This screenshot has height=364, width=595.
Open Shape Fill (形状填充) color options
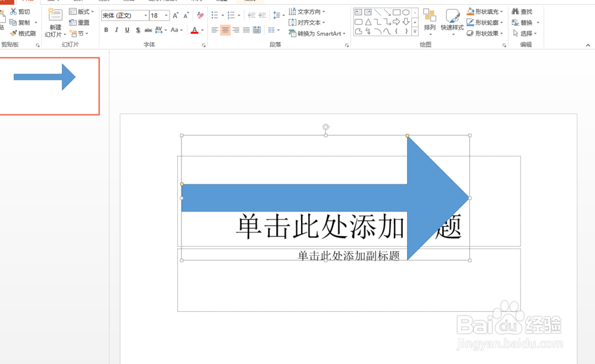pos(484,12)
